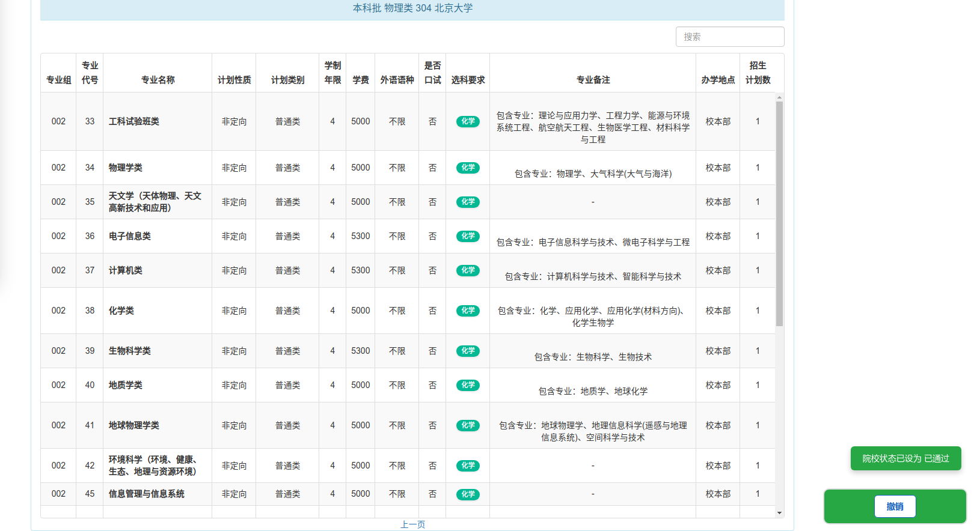Click the 包含专业：物理学、大气科学 remark
The width and height of the screenshot is (980, 531).
(x=593, y=174)
